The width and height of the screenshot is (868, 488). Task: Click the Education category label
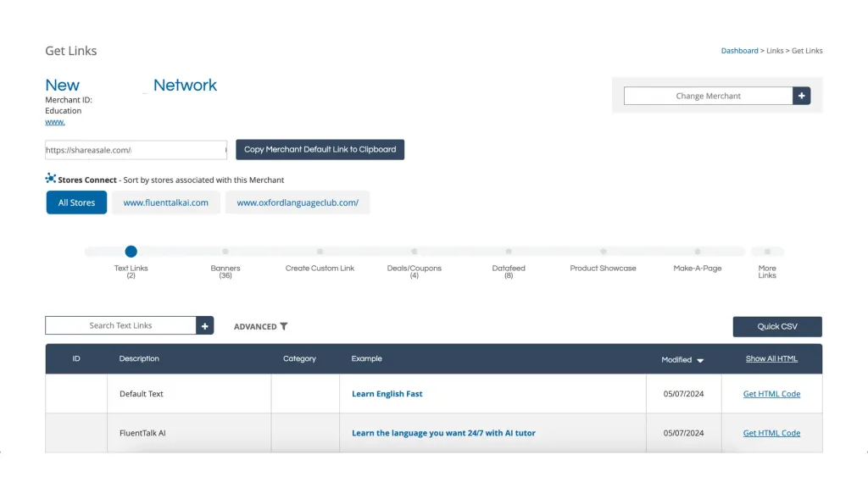pyautogui.click(x=63, y=111)
